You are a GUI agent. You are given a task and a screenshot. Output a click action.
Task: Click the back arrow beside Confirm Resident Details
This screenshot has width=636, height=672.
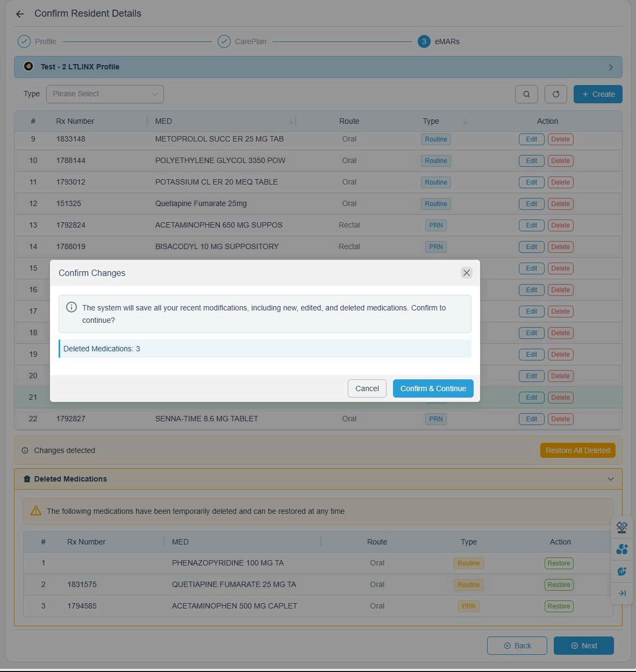pyautogui.click(x=20, y=14)
